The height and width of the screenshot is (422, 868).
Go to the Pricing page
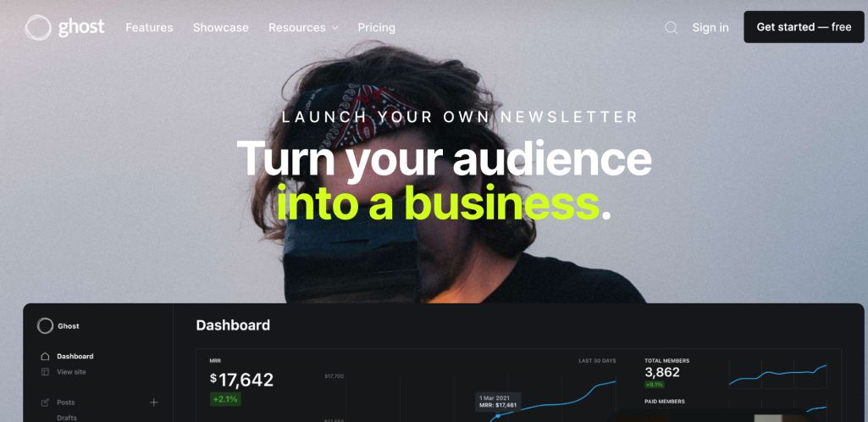(x=377, y=27)
